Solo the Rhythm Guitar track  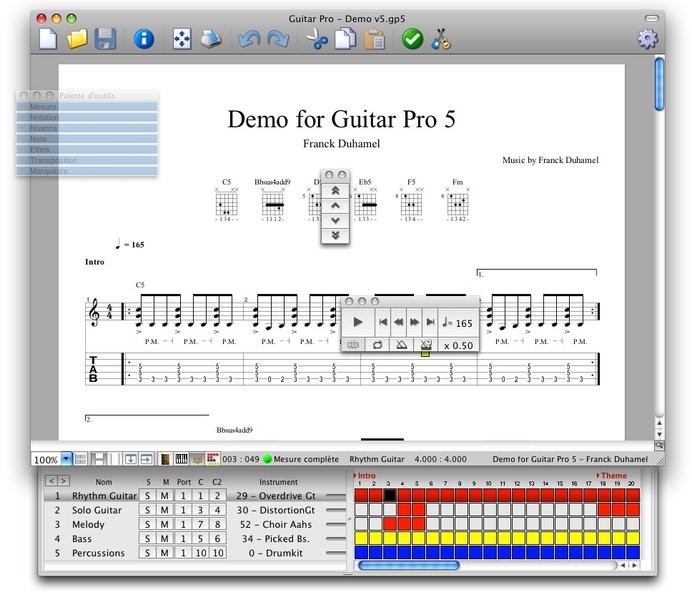(147, 496)
